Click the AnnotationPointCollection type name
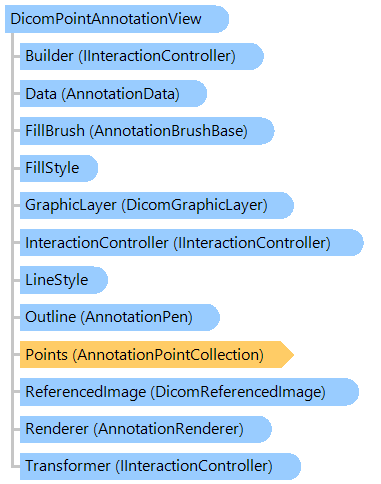Image resolution: width=381 pixels, height=484 pixels. coord(168,355)
